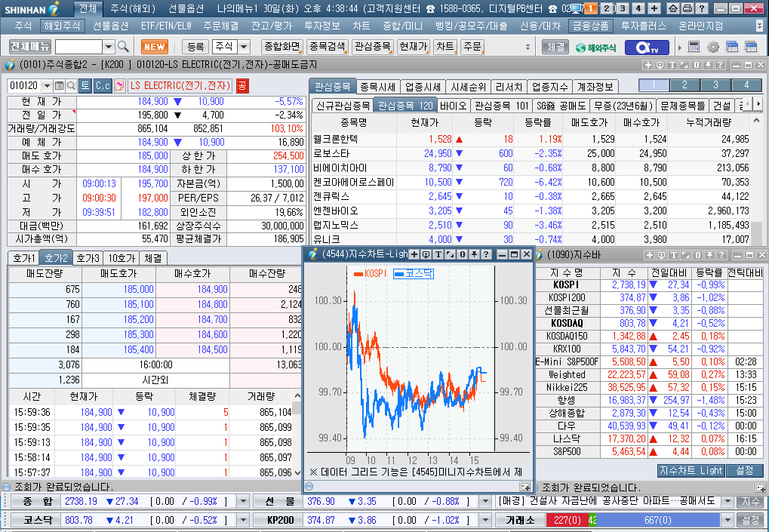Click the 지수차트 Light button

tap(691, 471)
